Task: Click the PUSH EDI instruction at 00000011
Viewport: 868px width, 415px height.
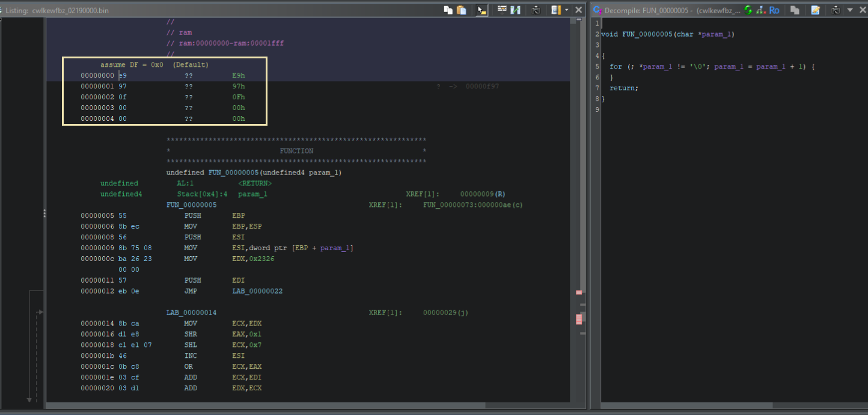Action: [215, 281]
